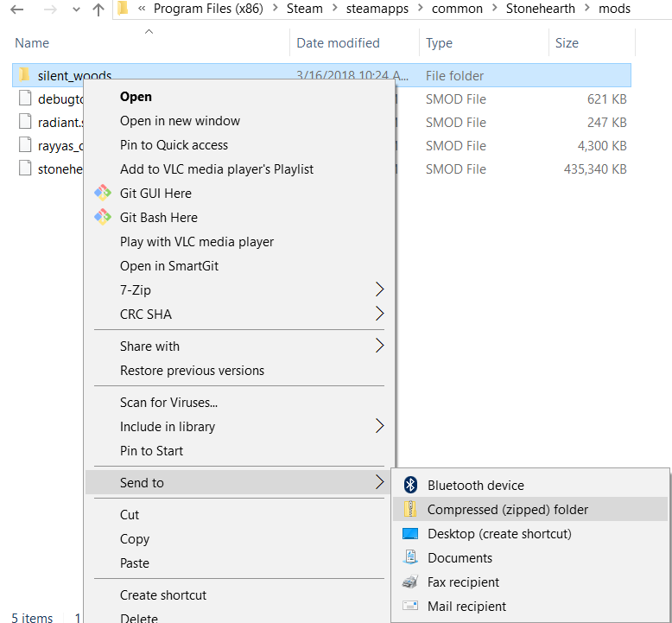The image size is (672, 623).
Task: Click 5 items status bar text
Action: point(32,618)
